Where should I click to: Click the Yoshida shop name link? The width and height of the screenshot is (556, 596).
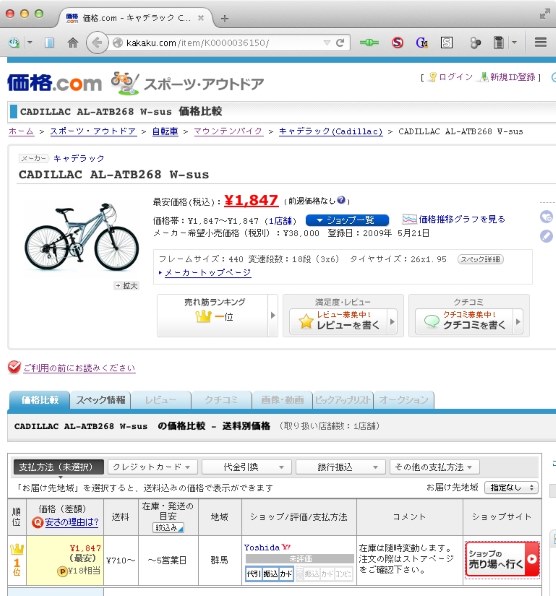click(261, 547)
